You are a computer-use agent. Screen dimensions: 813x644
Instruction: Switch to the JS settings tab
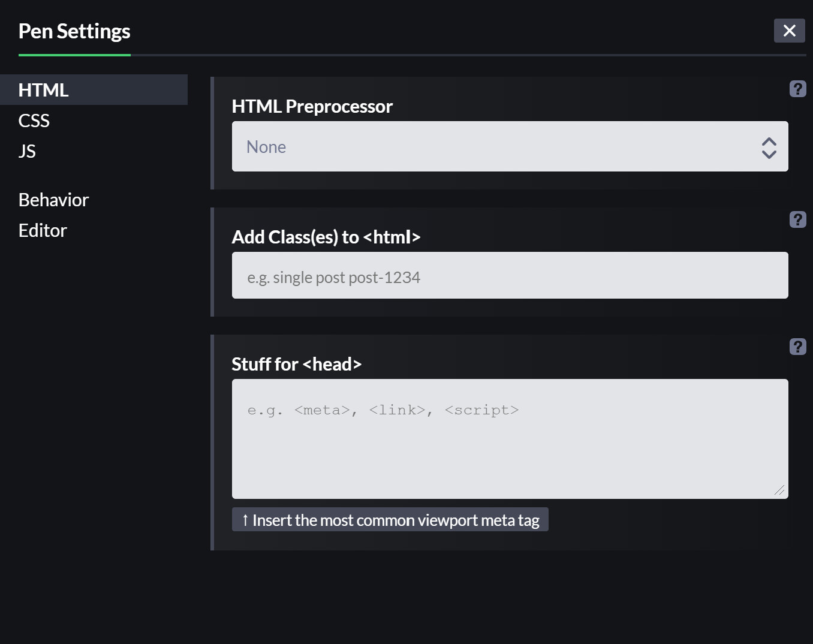click(94, 151)
